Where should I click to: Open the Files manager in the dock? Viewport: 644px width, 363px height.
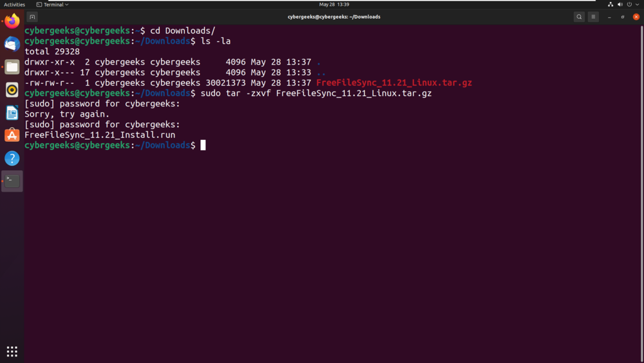coord(12,67)
